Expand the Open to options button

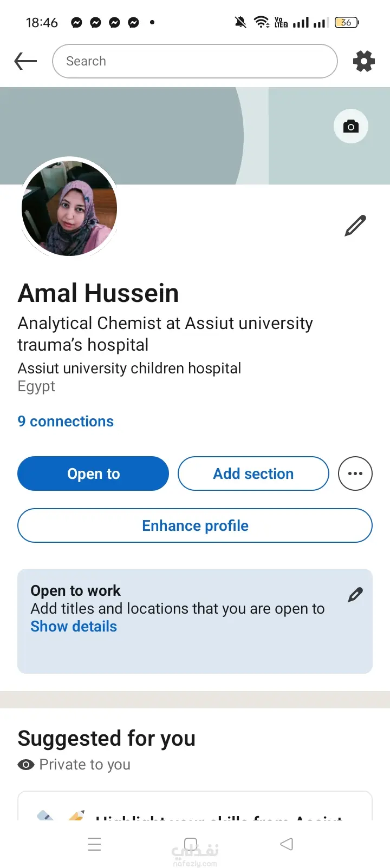point(93,474)
